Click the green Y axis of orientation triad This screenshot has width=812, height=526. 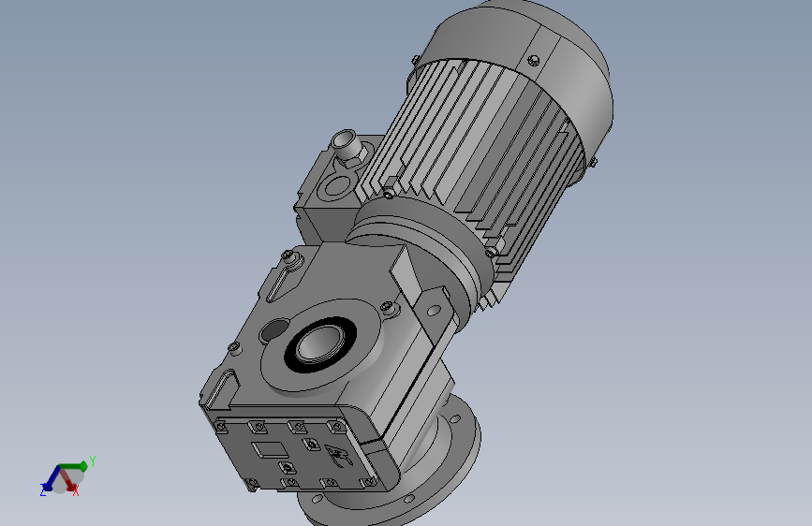tap(74, 467)
